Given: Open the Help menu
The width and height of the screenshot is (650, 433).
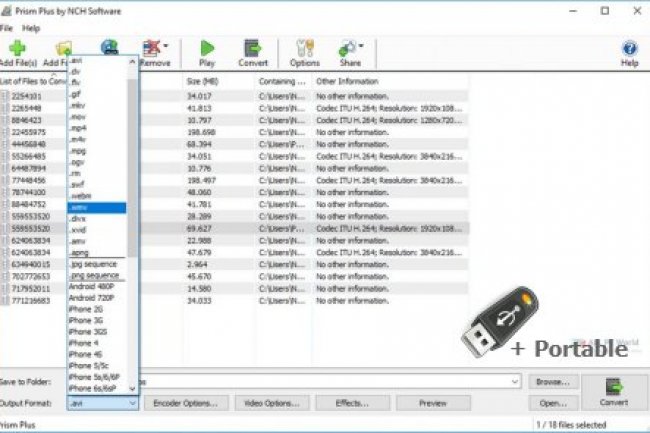Looking at the screenshot, I should click(x=32, y=28).
